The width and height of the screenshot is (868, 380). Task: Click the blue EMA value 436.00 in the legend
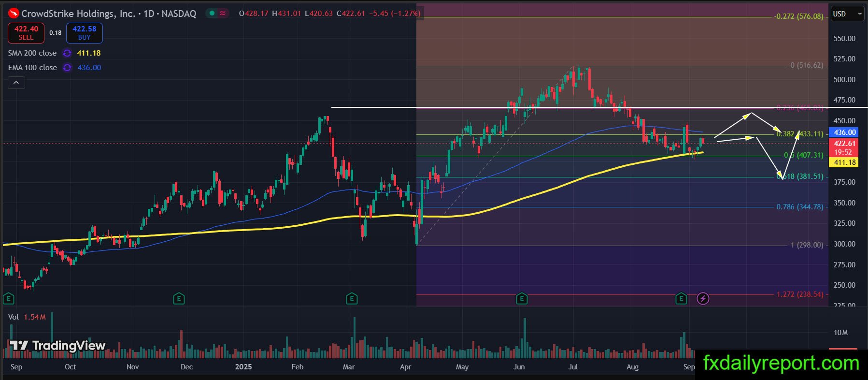pos(89,68)
